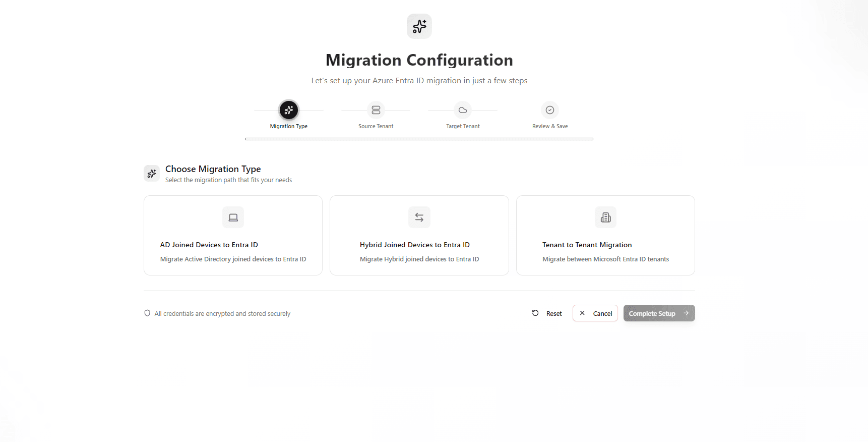Screen dimensions: 868x442
Task: Cancel the migration setup
Action: point(595,313)
